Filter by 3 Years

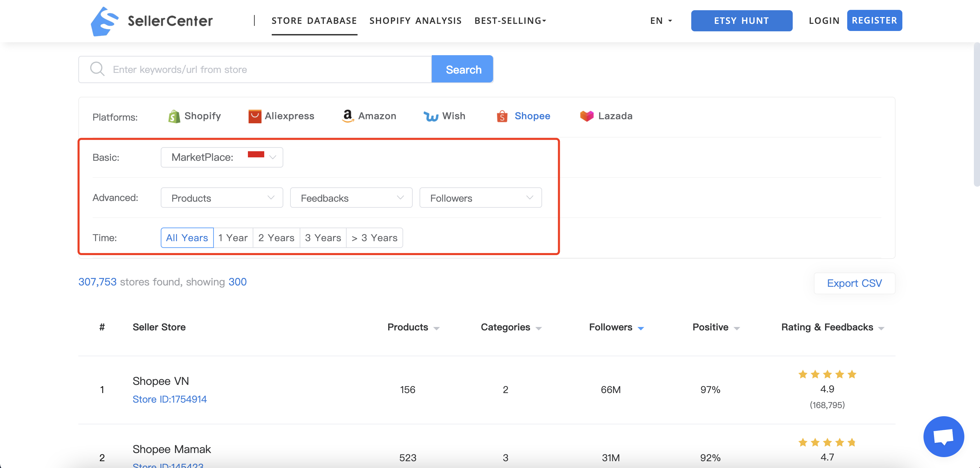(x=323, y=238)
